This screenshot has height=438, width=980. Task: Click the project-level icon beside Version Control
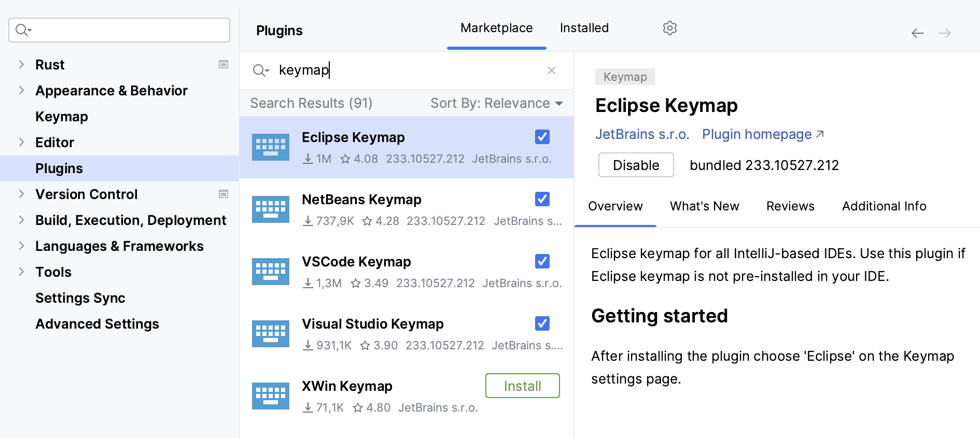(x=223, y=194)
